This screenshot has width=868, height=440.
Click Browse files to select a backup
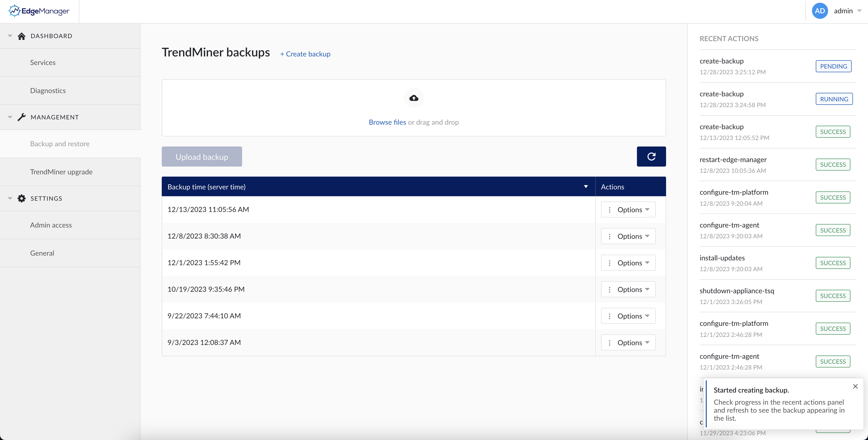tap(387, 122)
